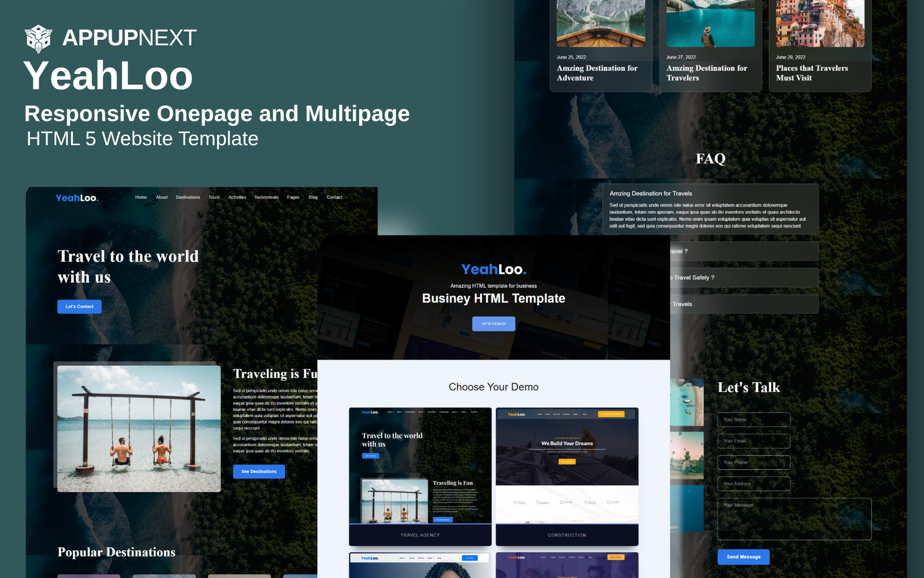
Task: Submit the form with Send Message
Action: 743,557
